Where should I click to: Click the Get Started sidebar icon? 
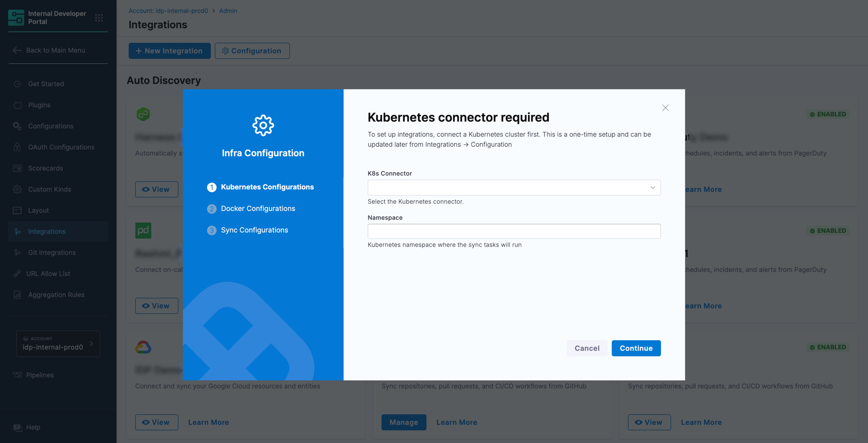pos(18,84)
